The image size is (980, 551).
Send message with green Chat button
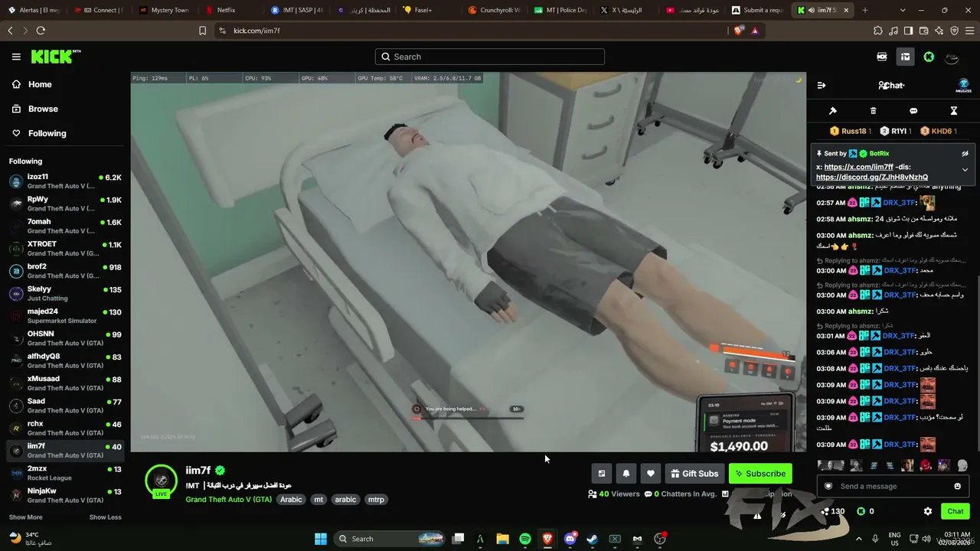click(x=955, y=511)
